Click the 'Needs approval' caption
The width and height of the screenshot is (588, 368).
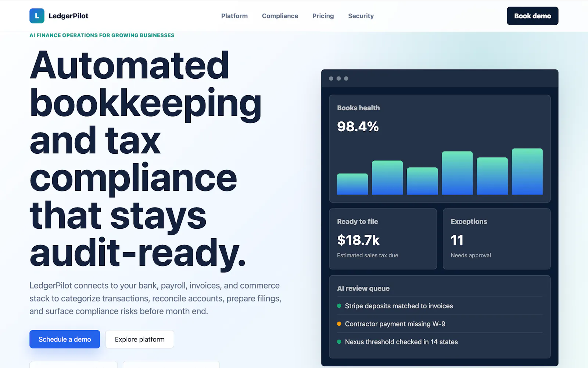(471, 255)
